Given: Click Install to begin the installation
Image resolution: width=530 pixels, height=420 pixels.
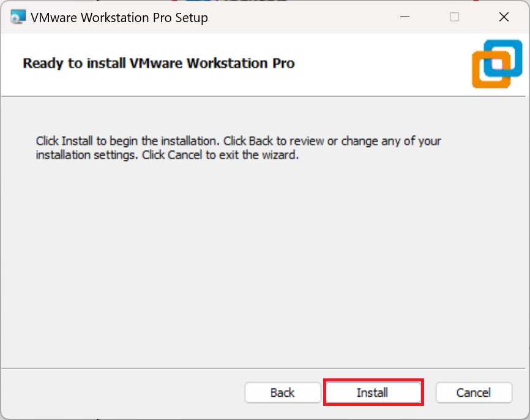Looking at the screenshot, I should click(373, 392).
